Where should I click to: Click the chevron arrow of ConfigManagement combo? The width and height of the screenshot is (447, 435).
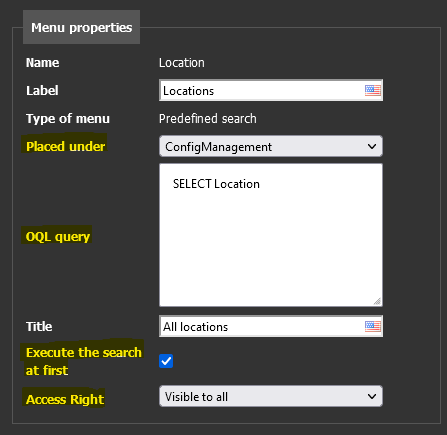tap(372, 146)
